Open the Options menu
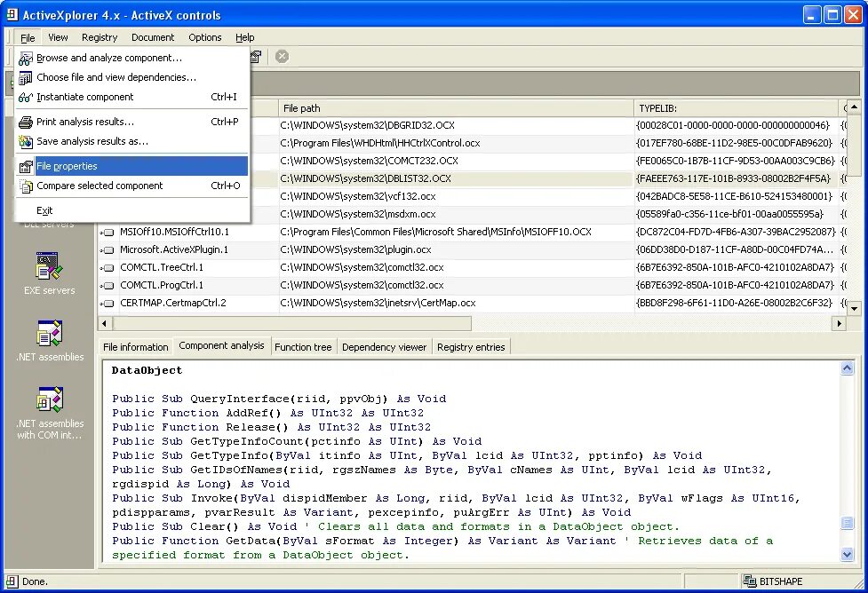 (205, 37)
